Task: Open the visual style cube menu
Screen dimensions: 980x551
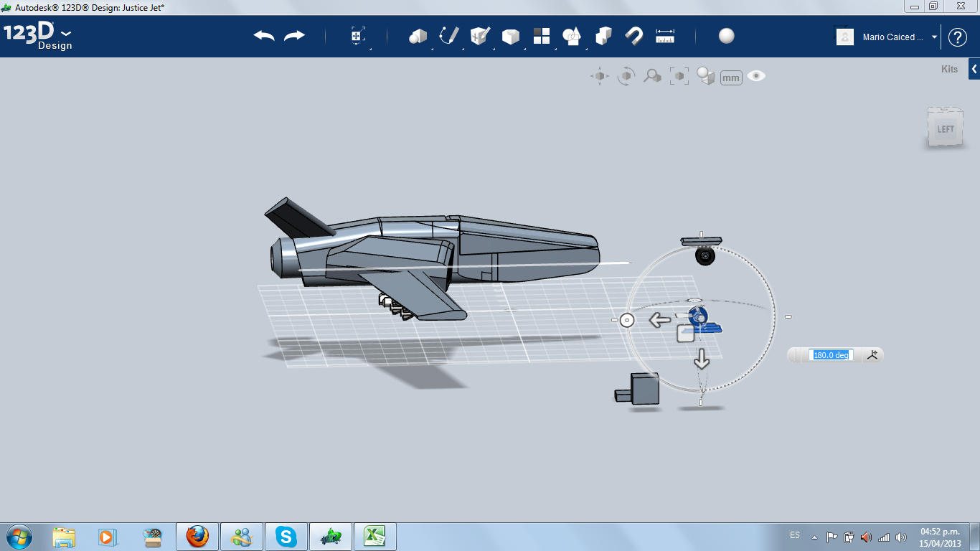Action: click(706, 76)
